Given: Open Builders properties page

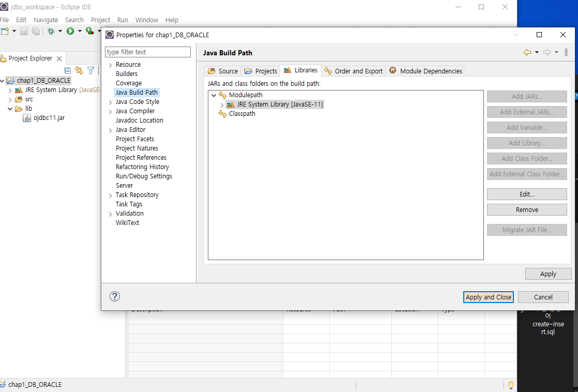Looking at the screenshot, I should (127, 74).
